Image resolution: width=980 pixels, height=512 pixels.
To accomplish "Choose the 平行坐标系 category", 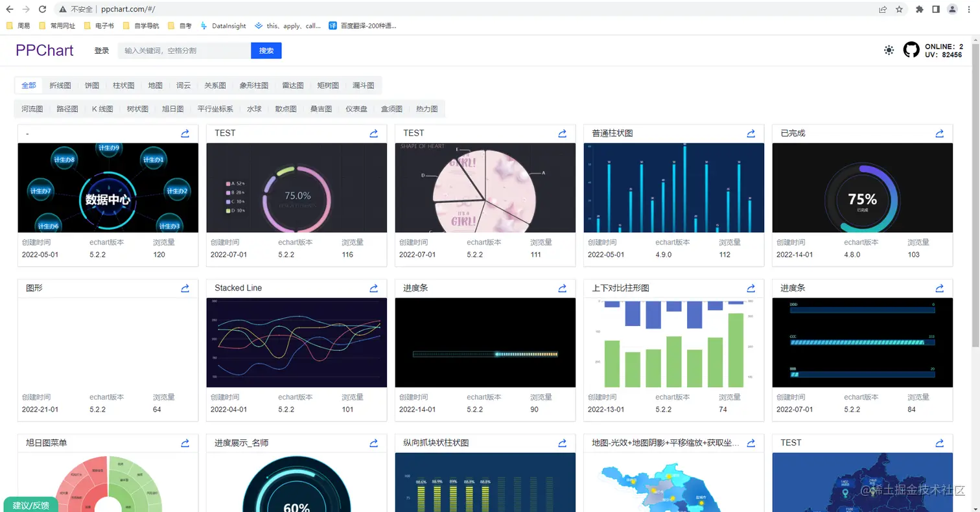I will 215,109.
